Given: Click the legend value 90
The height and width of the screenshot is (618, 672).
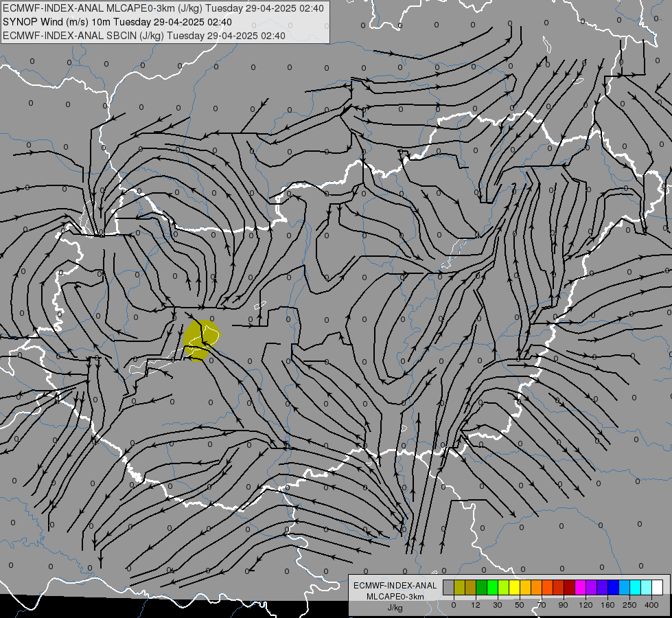Looking at the screenshot, I should (563, 605).
